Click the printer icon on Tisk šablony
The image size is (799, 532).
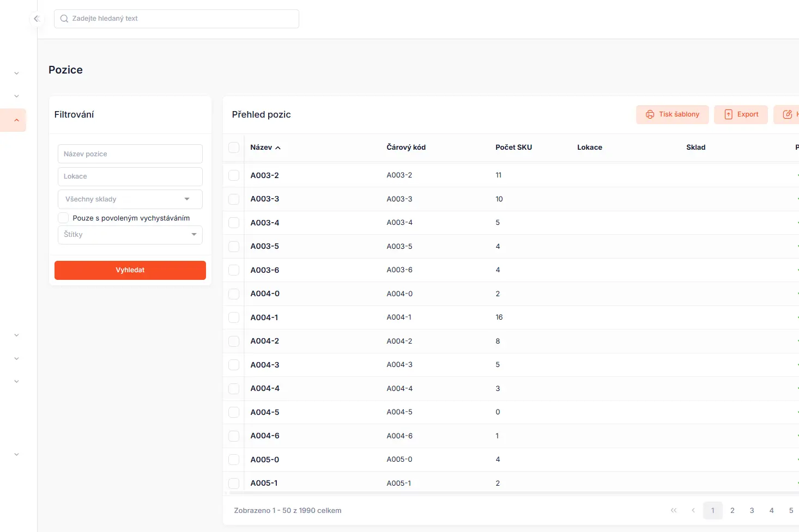650,114
